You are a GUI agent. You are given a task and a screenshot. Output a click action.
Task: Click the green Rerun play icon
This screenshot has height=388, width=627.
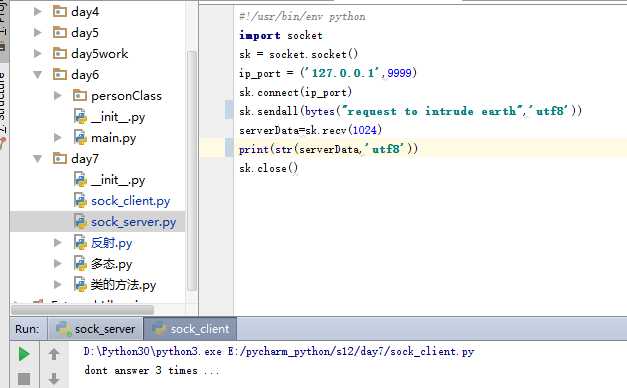pyautogui.click(x=24, y=354)
